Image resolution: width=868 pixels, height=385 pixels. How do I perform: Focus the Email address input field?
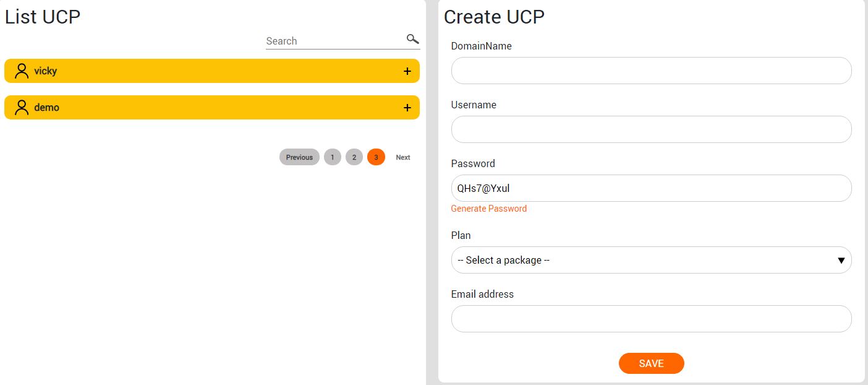coord(651,319)
